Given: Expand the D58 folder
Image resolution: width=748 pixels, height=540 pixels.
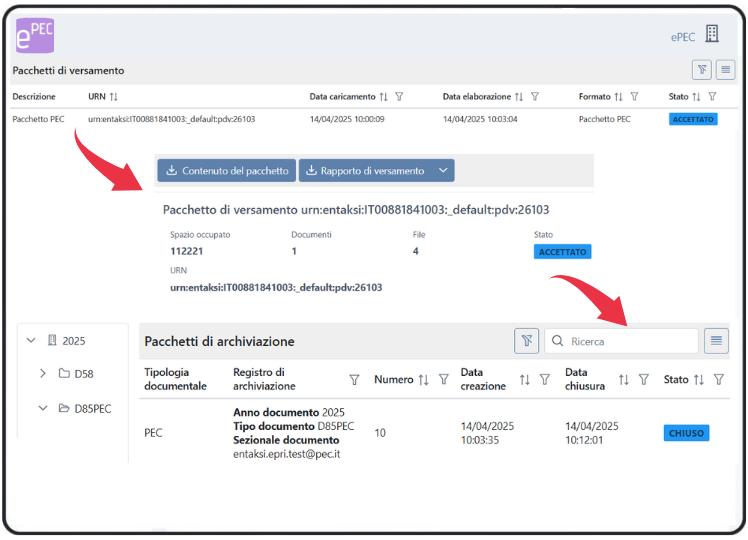Looking at the screenshot, I should 43,373.
